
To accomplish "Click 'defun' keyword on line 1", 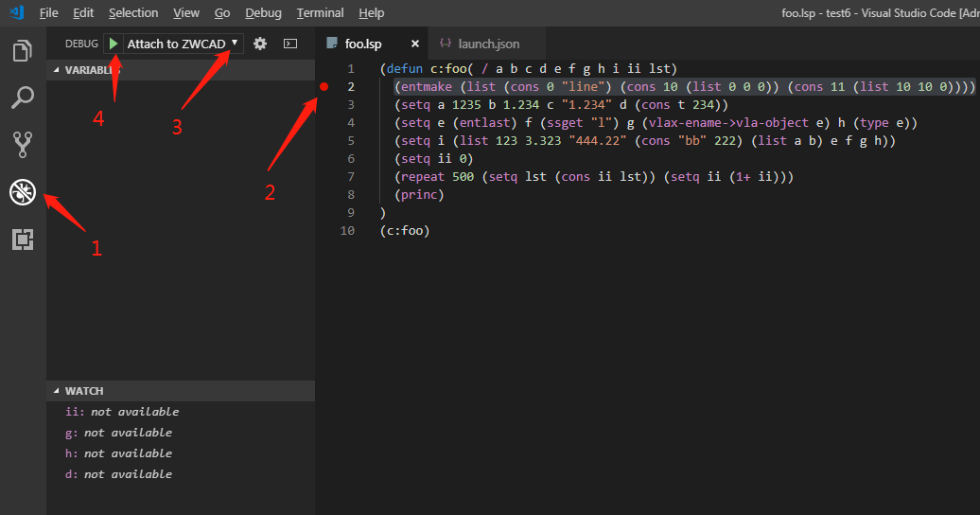I will 404,69.
